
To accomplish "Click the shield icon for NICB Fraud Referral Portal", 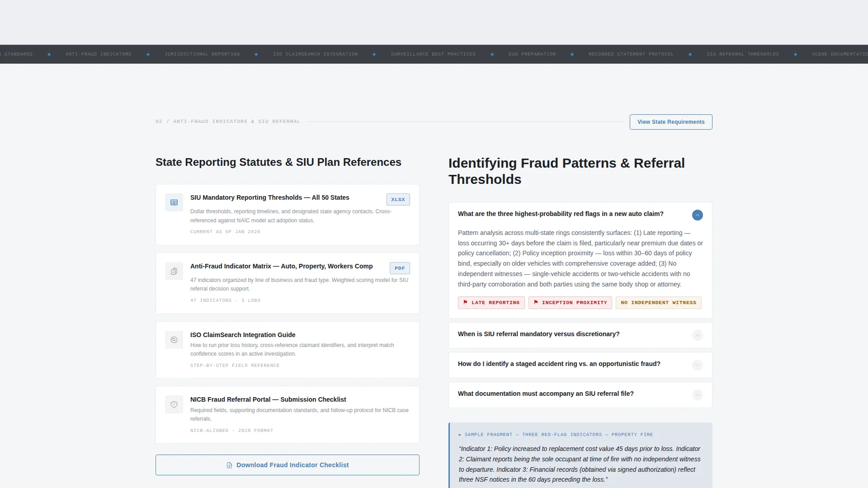I will pos(174,404).
